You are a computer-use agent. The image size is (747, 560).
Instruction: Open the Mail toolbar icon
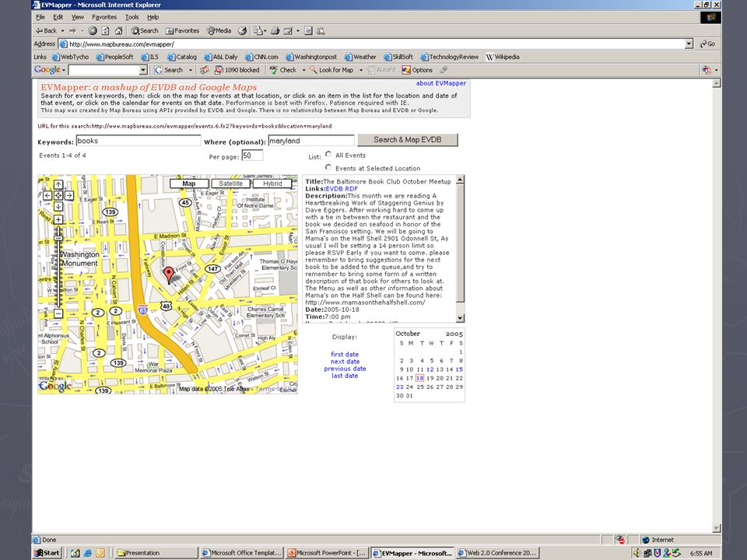(258, 30)
